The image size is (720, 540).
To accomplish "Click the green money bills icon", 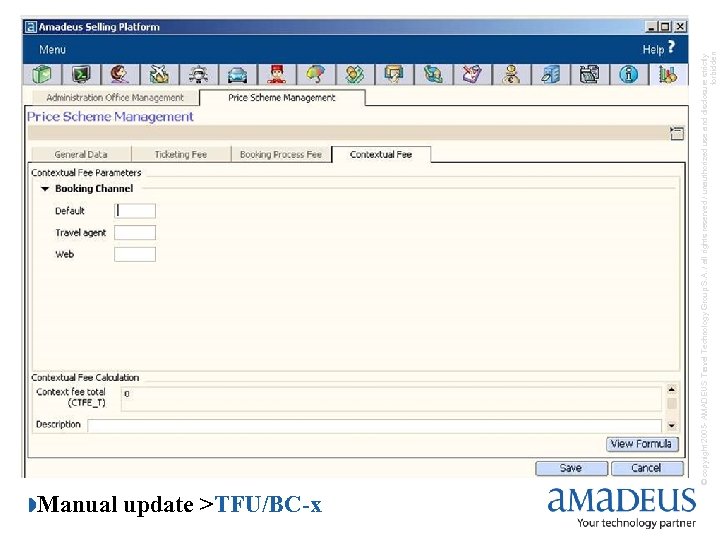I will coord(354,74).
